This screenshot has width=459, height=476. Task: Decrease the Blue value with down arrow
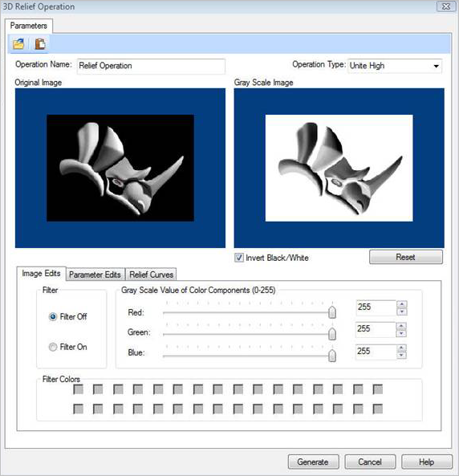point(401,356)
